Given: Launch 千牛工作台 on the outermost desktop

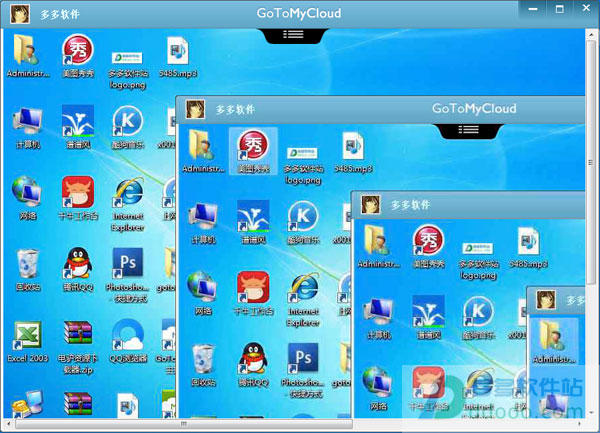Looking at the screenshot, I should [78, 198].
